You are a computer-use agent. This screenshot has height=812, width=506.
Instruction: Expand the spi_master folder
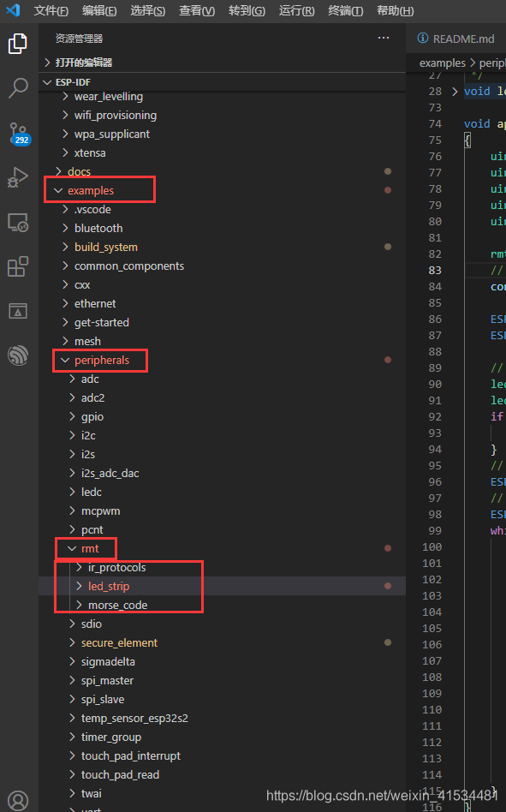click(223, 680)
